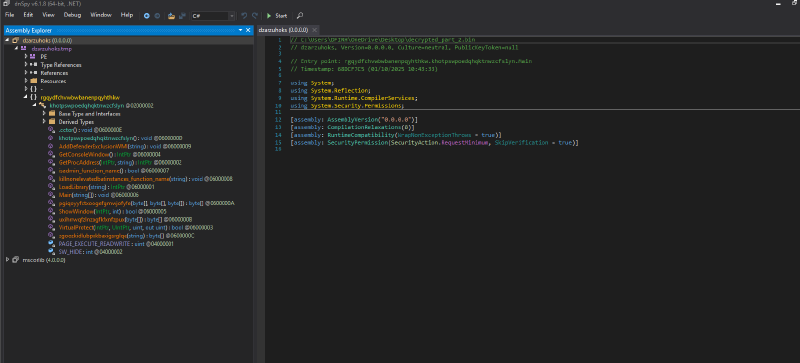Select the isadmin_function_name() method
Screen dimensions: 800x363
(114, 171)
